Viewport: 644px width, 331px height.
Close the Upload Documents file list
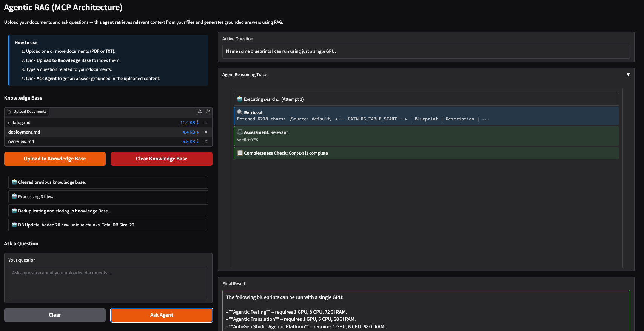(x=208, y=111)
